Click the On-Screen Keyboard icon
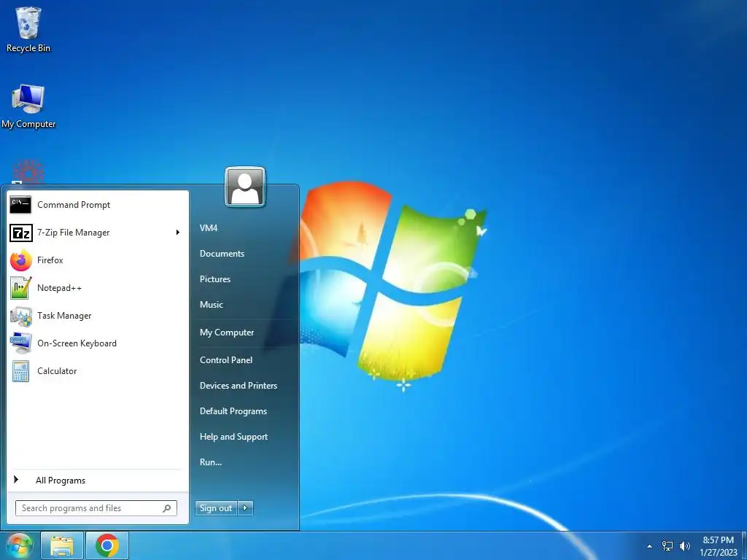This screenshot has height=560, width=747. pyautogui.click(x=20, y=343)
